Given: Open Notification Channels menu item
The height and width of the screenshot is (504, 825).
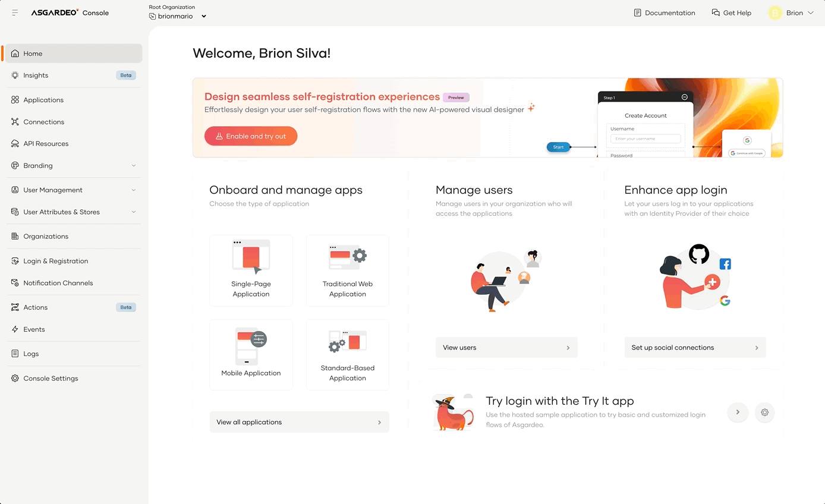Looking at the screenshot, I should pos(74,283).
